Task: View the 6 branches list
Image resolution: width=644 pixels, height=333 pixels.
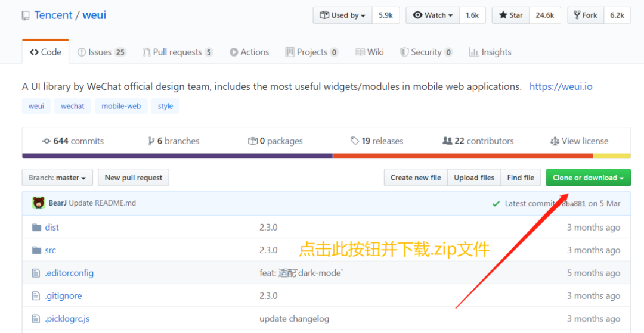Action: [x=174, y=141]
